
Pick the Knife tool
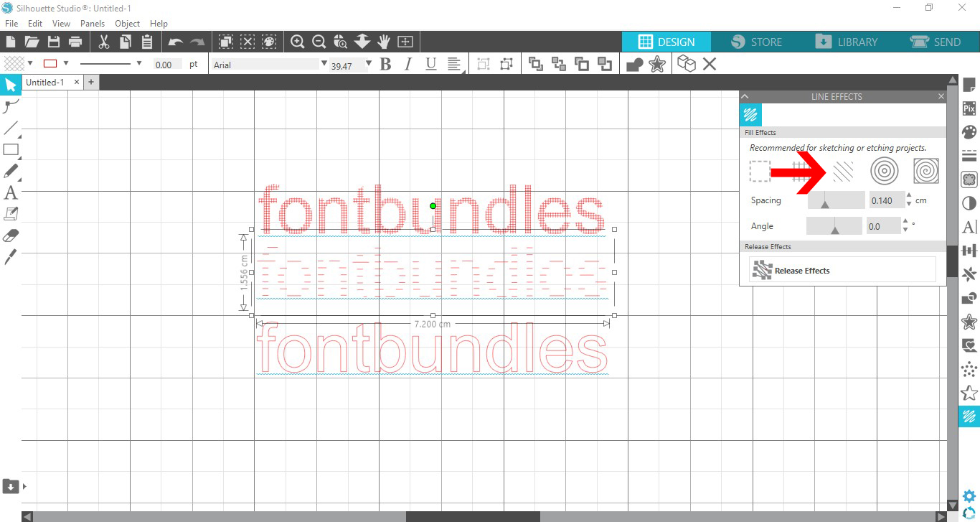(11, 257)
